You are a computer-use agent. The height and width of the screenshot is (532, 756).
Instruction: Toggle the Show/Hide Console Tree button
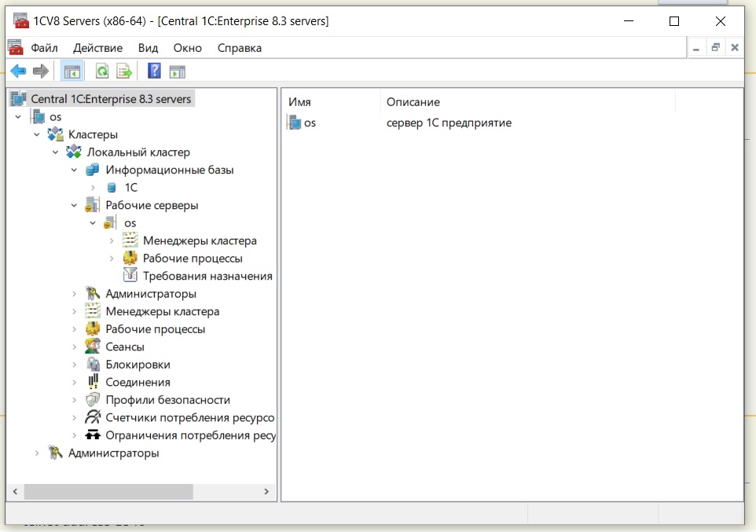pos(72,72)
